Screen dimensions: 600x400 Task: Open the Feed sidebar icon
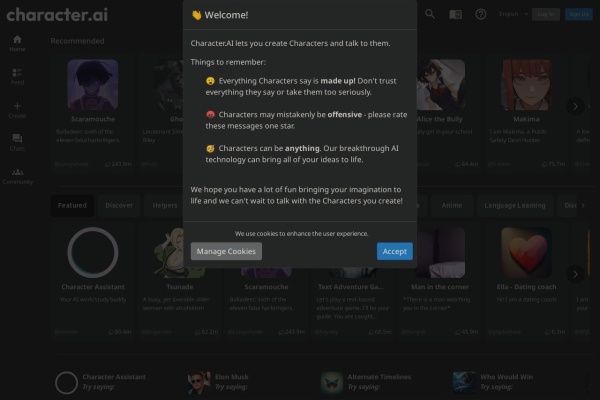pyautogui.click(x=17, y=75)
